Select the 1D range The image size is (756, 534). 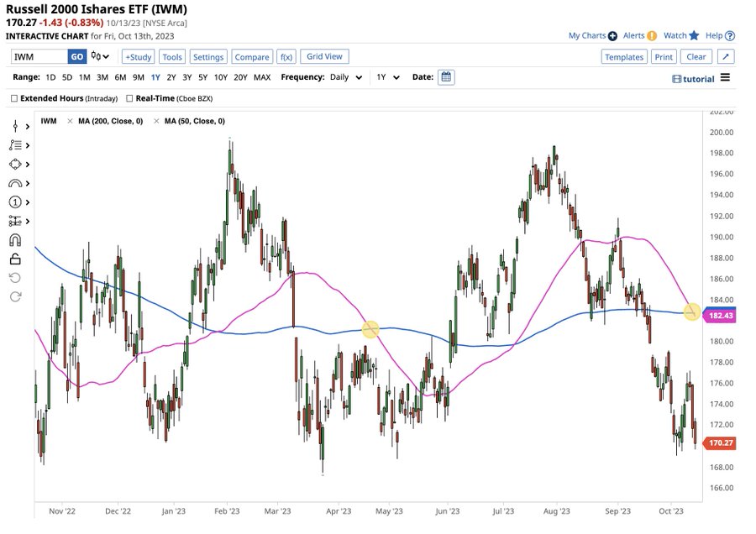[50, 77]
